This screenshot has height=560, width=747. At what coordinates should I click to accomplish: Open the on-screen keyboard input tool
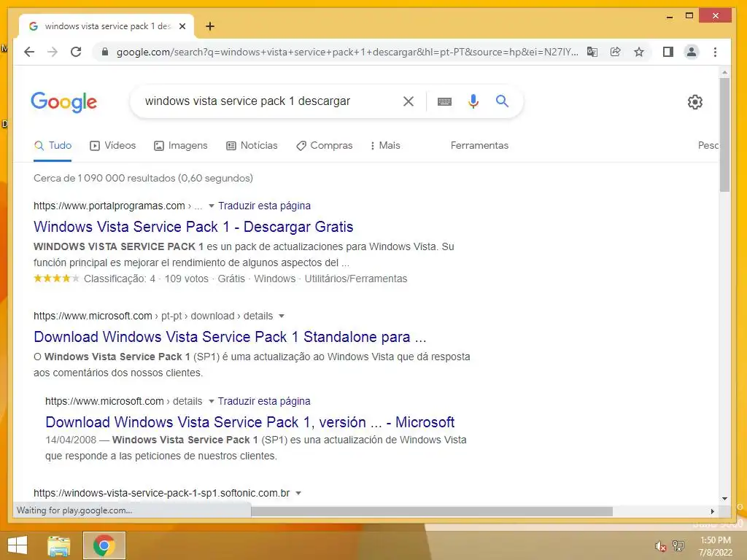click(x=444, y=101)
